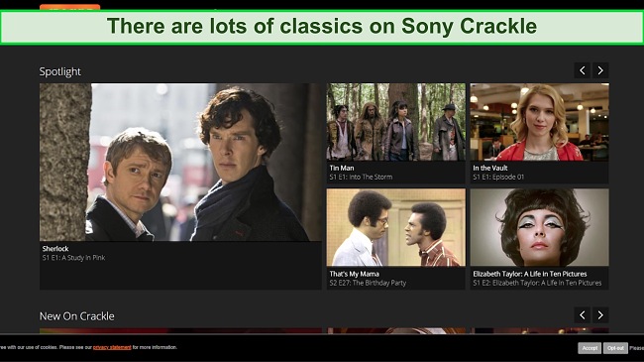Image resolution: width=644 pixels, height=362 pixels.
Task: Click the Tin Man title
Action: (x=342, y=168)
